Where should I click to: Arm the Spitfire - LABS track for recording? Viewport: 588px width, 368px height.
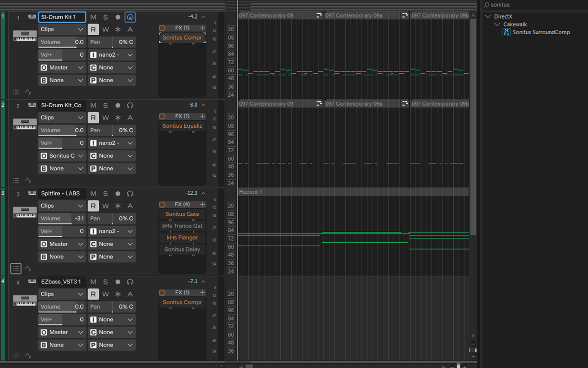tap(118, 194)
